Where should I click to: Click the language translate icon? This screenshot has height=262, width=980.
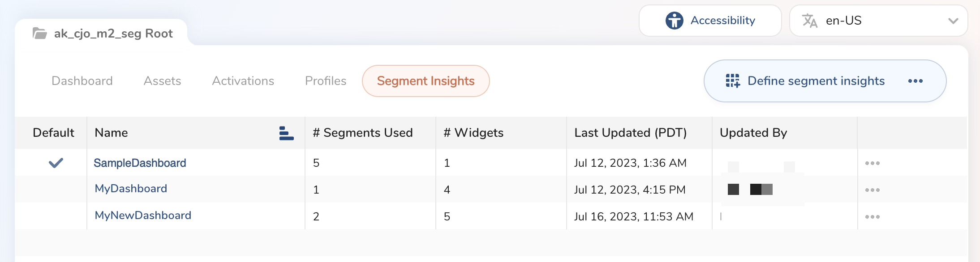click(809, 21)
